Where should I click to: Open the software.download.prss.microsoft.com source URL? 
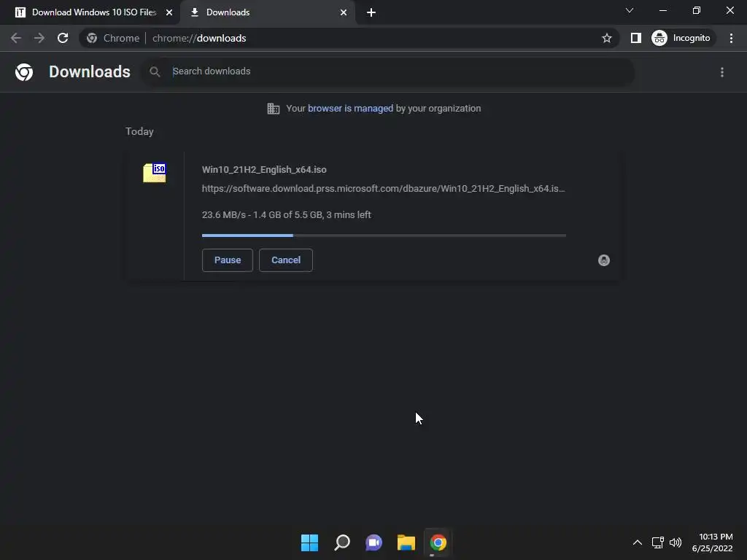[x=383, y=189]
